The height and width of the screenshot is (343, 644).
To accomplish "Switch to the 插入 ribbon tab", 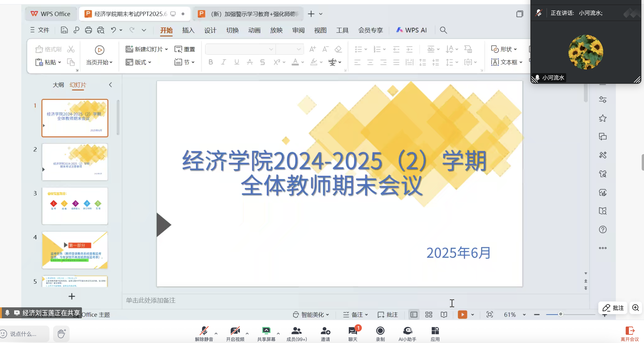I will click(188, 30).
